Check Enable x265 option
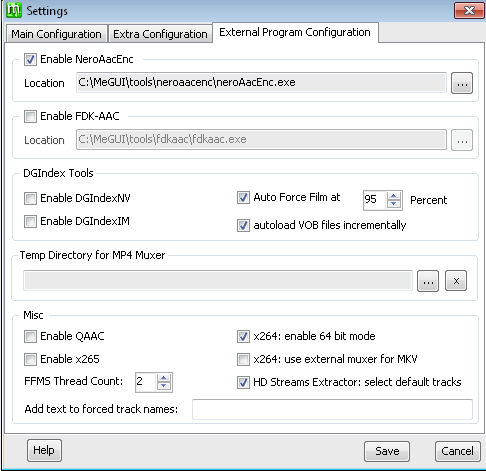 coord(30,359)
